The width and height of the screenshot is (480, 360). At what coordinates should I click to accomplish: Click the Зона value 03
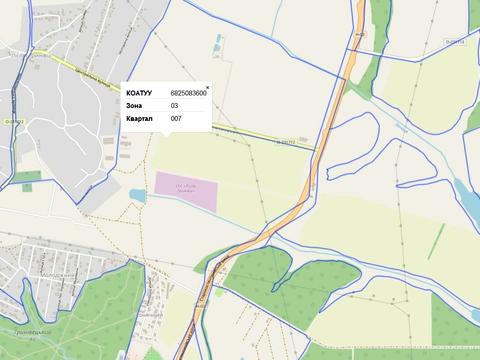tap(174, 106)
